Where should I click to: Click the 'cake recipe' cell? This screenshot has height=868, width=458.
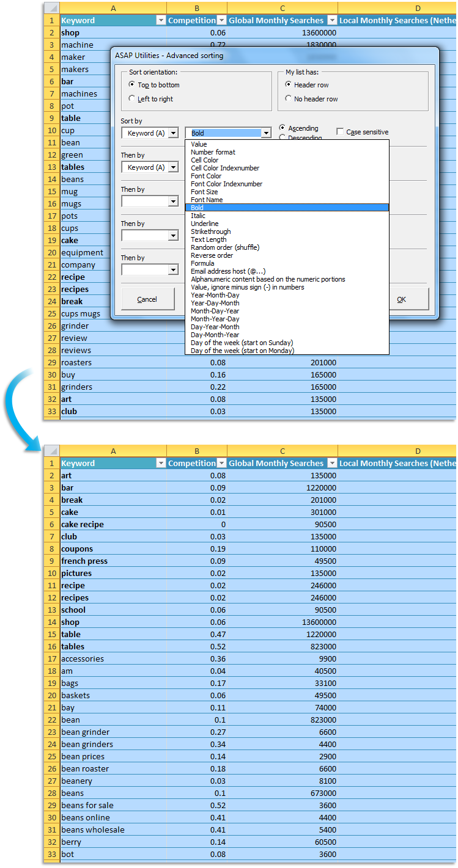[x=113, y=524]
